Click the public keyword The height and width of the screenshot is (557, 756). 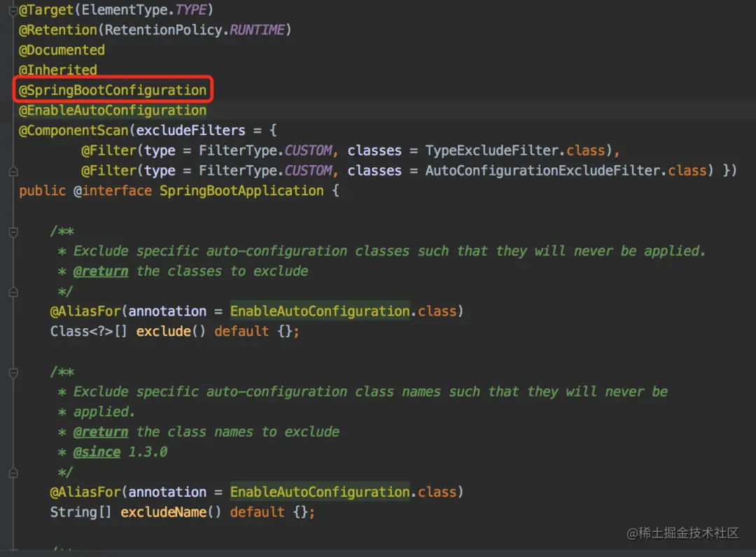(43, 191)
